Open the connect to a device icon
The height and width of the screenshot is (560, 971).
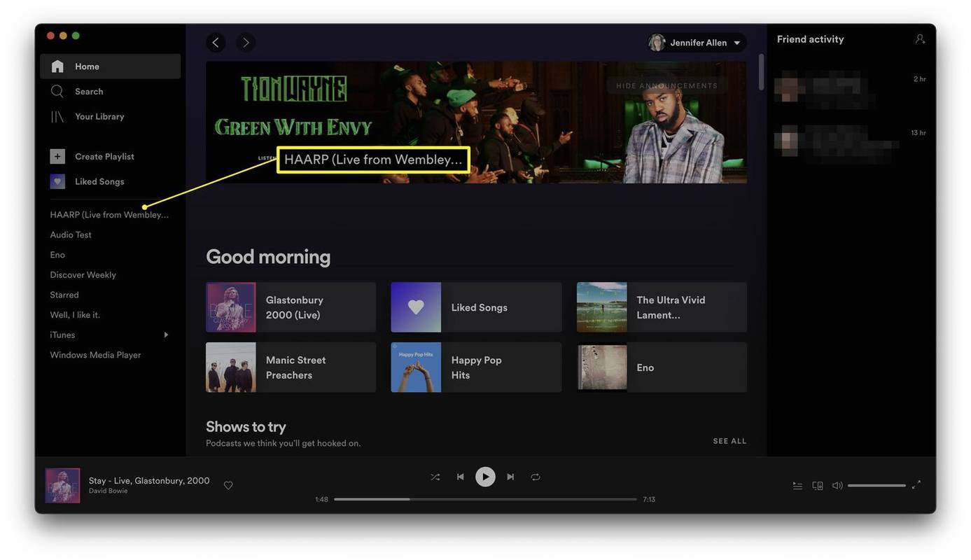click(817, 485)
